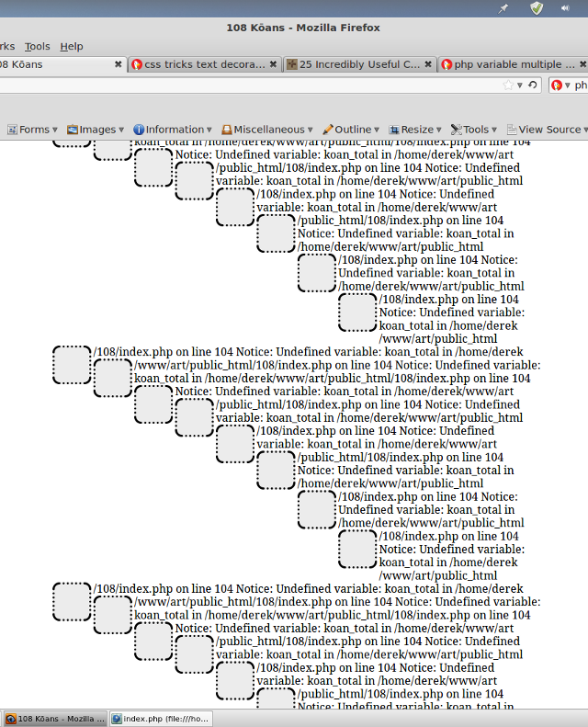Open the Resize toolbar menu

point(415,130)
